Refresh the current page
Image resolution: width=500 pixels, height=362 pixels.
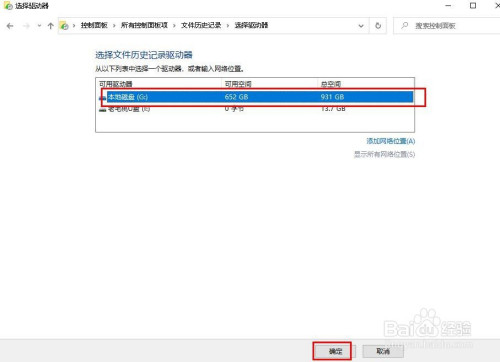tap(378, 26)
